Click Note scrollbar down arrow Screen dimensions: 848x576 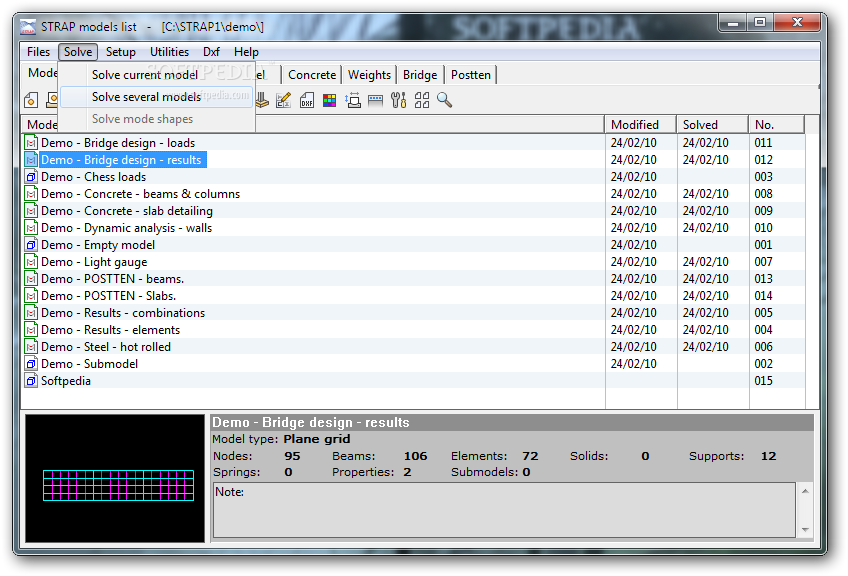(805, 529)
